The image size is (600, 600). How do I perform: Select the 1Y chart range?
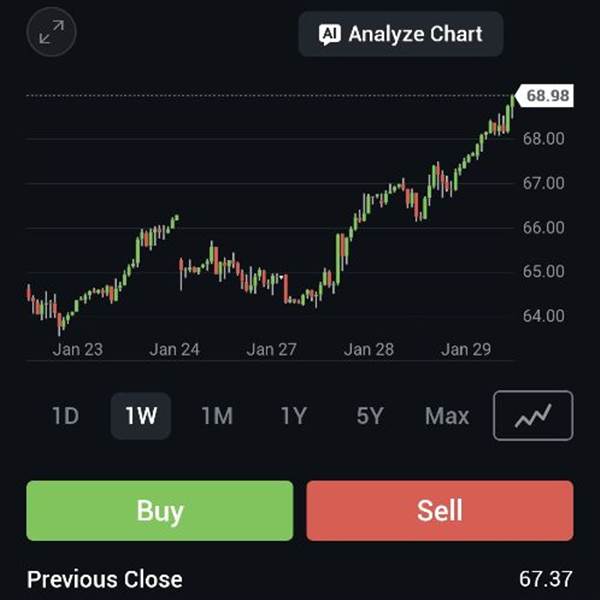click(x=293, y=416)
